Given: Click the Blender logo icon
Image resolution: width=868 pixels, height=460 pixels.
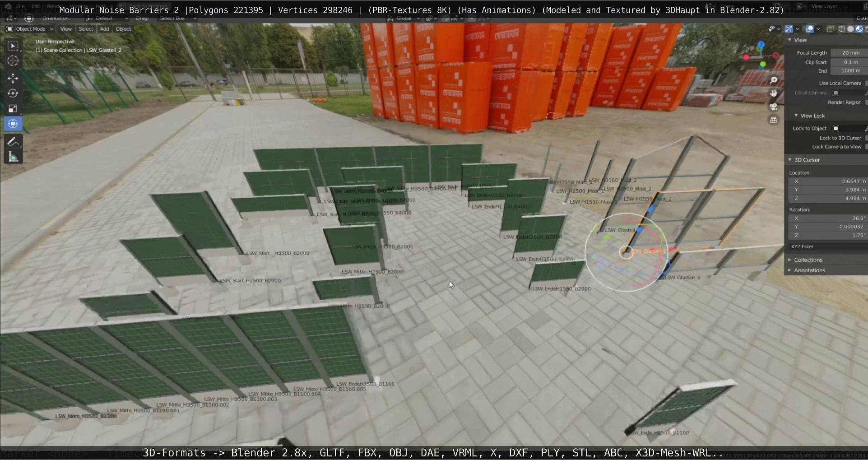Looking at the screenshot, I should click(8, 6).
